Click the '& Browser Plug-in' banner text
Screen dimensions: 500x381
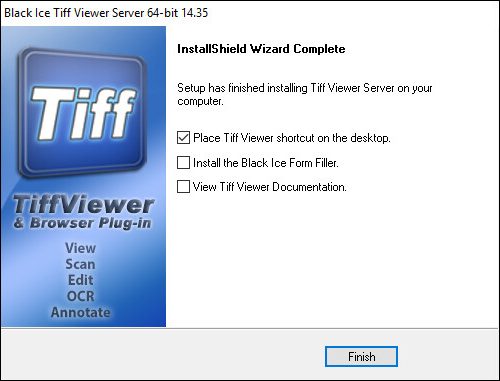point(83,223)
